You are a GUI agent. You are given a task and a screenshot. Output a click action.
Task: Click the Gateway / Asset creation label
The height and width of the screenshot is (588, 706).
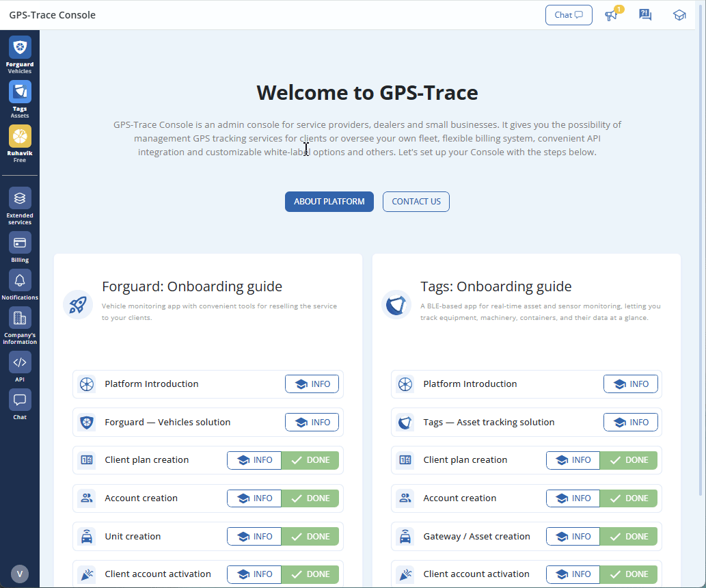[x=476, y=536]
